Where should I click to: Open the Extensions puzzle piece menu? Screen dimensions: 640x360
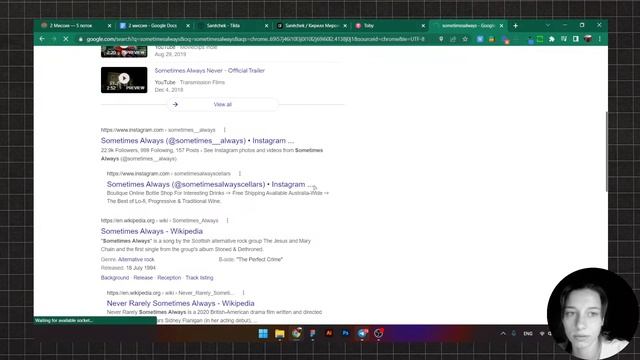coord(552,39)
